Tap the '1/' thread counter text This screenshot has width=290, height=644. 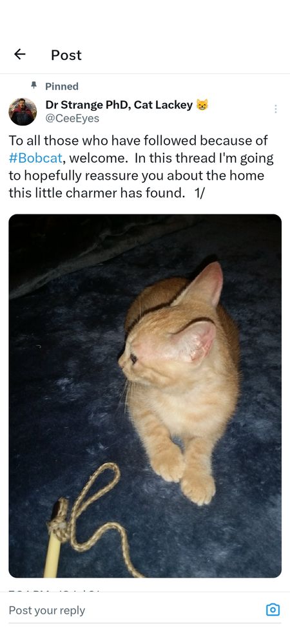200,193
